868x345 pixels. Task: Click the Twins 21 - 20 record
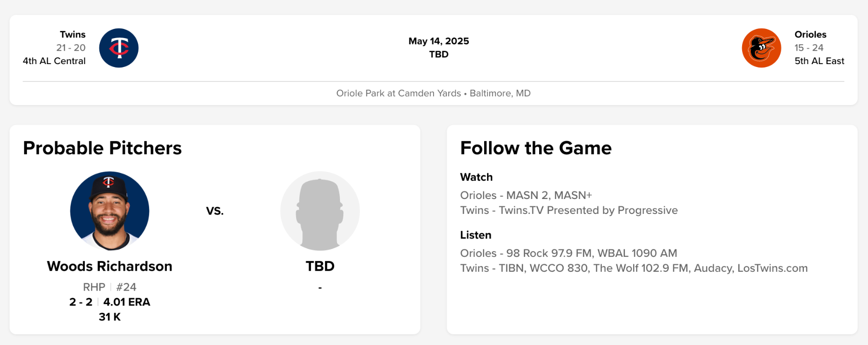[x=71, y=48]
